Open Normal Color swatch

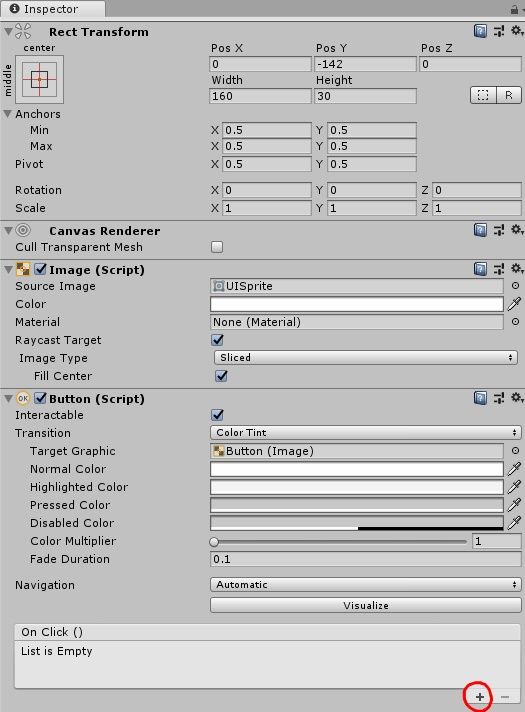tap(357, 469)
